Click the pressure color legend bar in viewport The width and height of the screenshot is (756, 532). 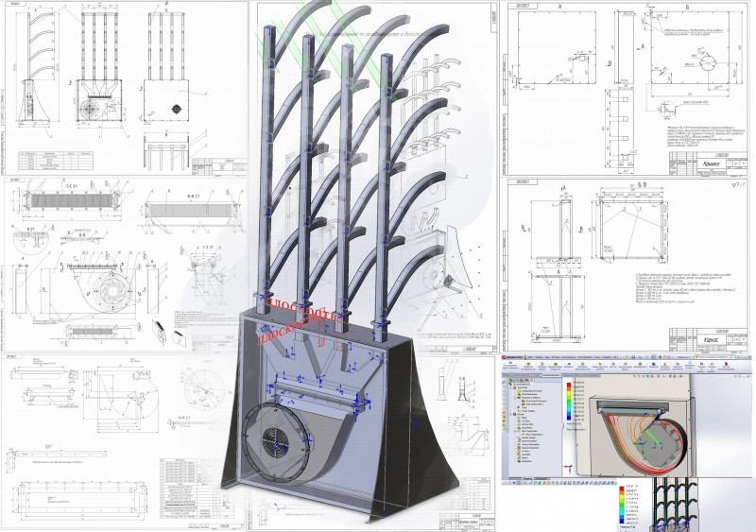569,401
